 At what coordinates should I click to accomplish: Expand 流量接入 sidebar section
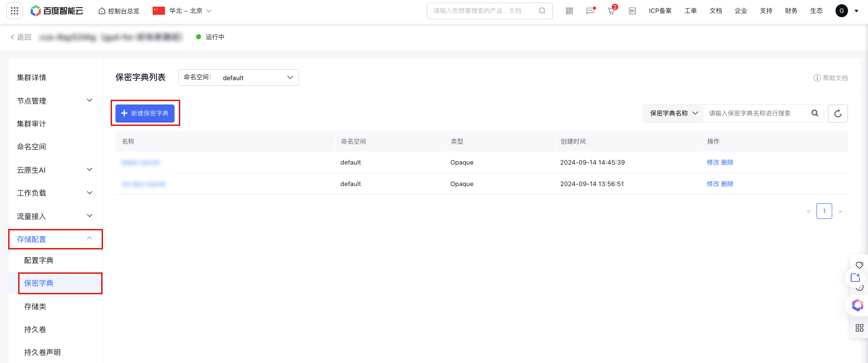click(55, 217)
